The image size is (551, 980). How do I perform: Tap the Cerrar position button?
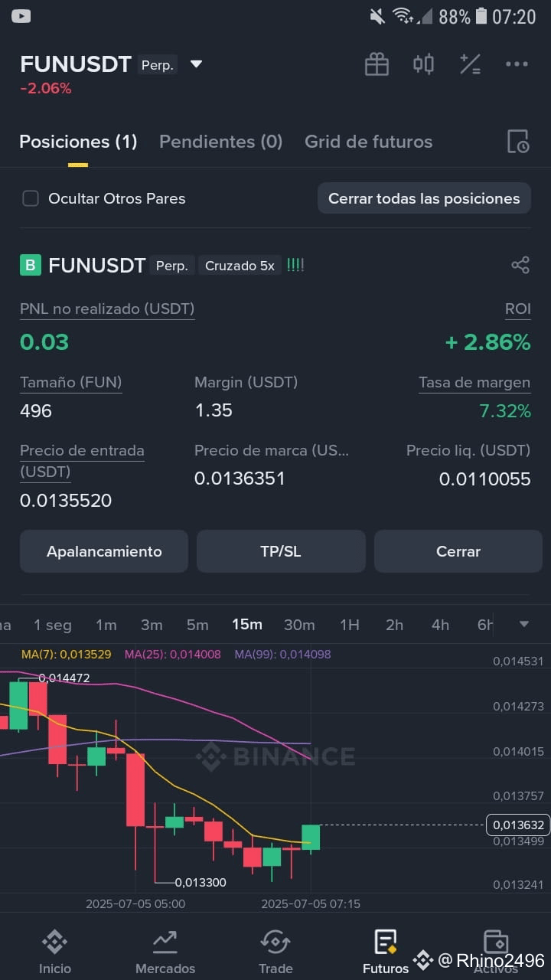[458, 551]
